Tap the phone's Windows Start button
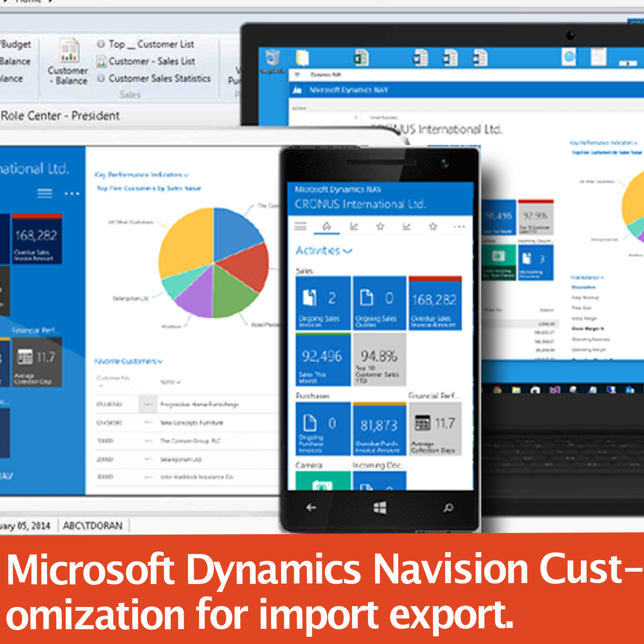Viewport: 644px width, 644px height. 380,507
